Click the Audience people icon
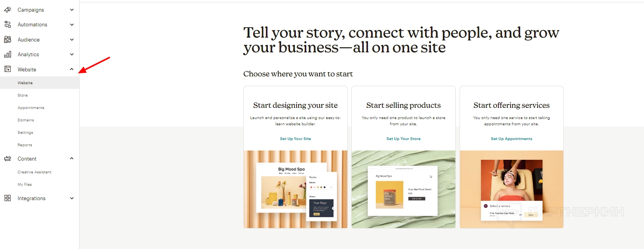Screen dimensions: 644x249 pyautogui.click(x=7, y=40)
